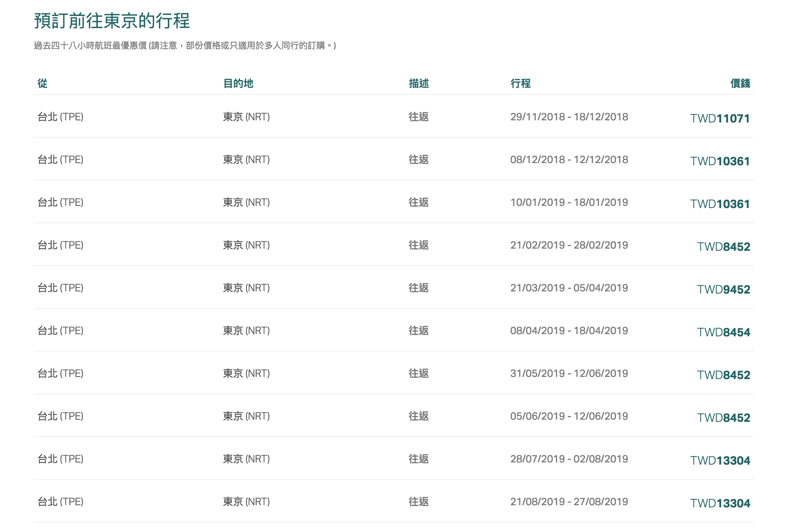Click 台北 (TPE) in the 21/02/2019 row
Image resolution: width=785 pixels, height=532 pixels.
pos(61,245)
